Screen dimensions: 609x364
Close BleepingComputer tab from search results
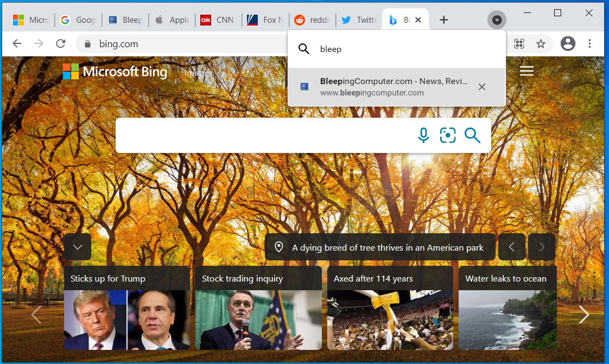[x=482, y=87]
